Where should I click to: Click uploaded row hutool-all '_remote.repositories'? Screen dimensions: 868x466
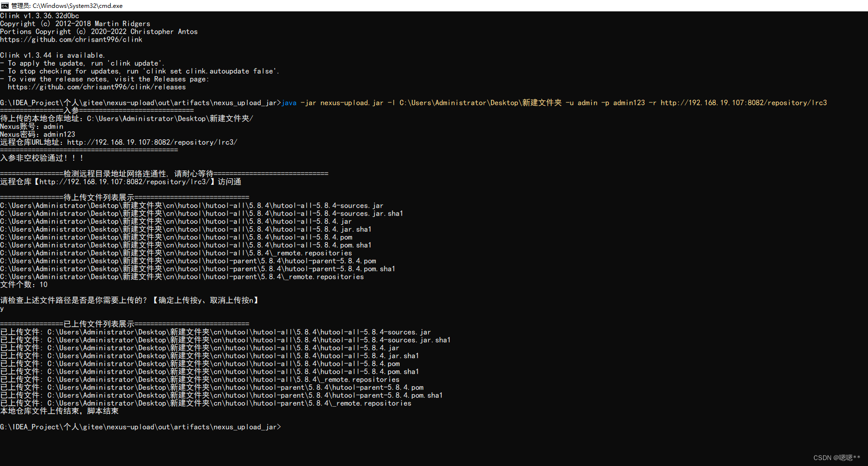click(200, 380)
